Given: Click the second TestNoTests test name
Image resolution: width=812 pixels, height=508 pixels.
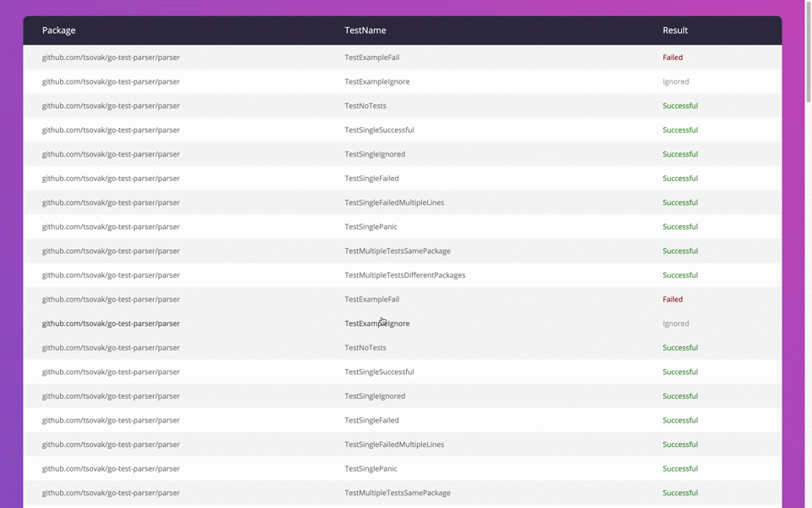Looking at the screenshot, I should tap(365, 348).
